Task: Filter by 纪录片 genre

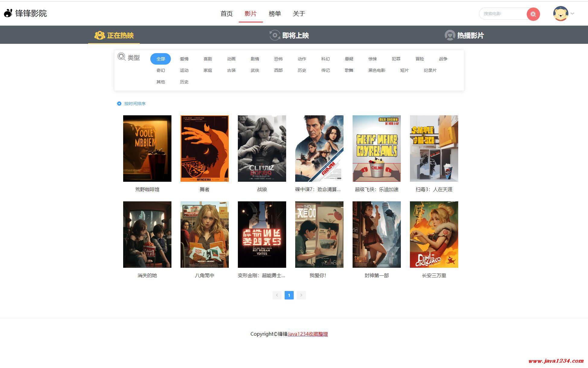Action: click(430, 70)
